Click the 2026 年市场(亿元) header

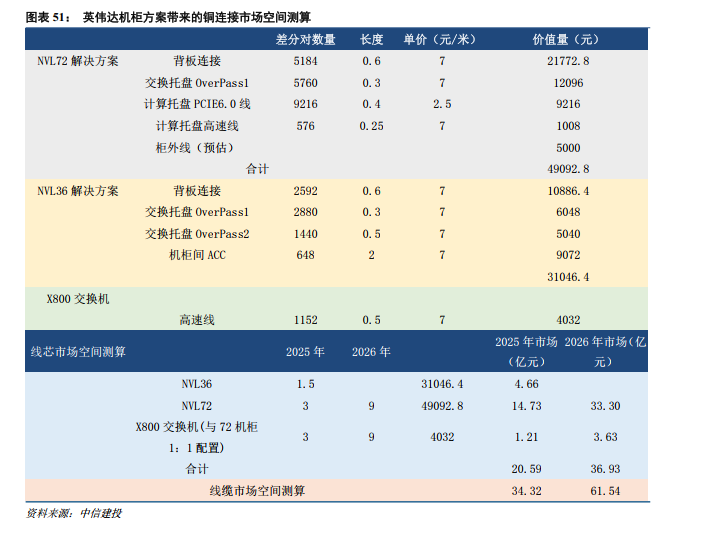pyautogui.click(x=606, y=351)
